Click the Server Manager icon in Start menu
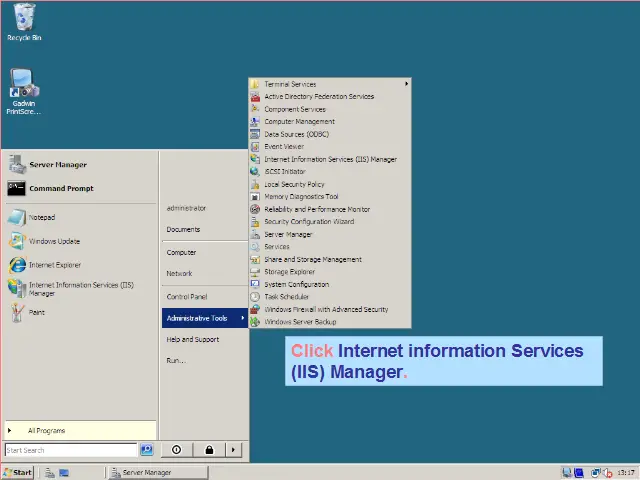This screenshot has width=640, height=480. click(x=17, y=164)
